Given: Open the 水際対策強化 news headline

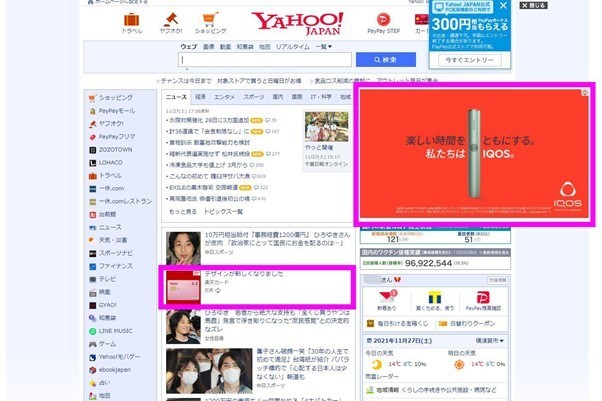Looking at the screenshot, I should click(x=209, y=120).
